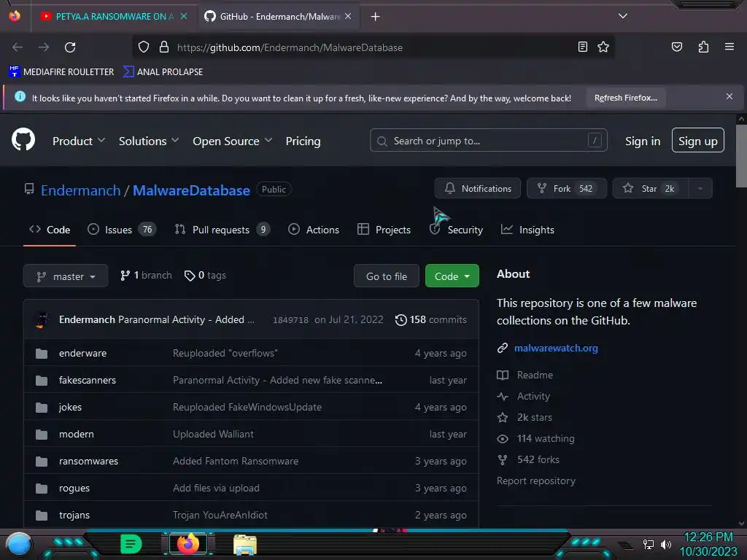747x560 pixels.
Task: Open the Security tab
Action: [456, 230]
